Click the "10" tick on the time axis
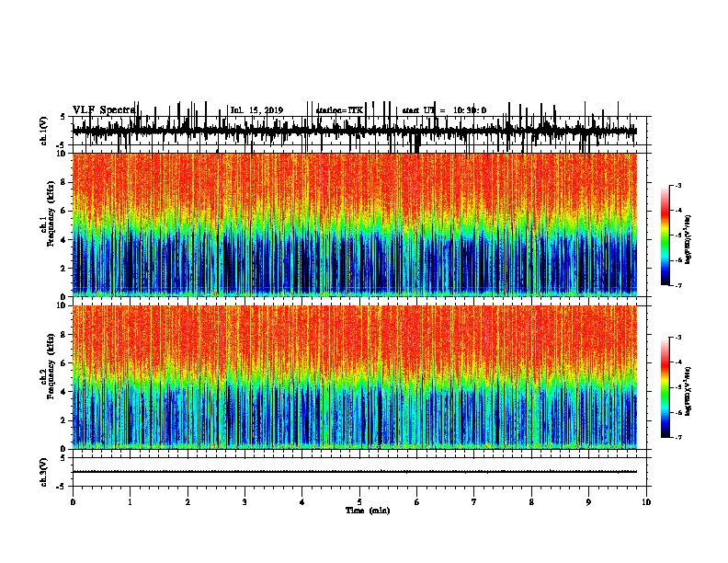This screenshot has width=728, height=563. (x=646, y=502)
